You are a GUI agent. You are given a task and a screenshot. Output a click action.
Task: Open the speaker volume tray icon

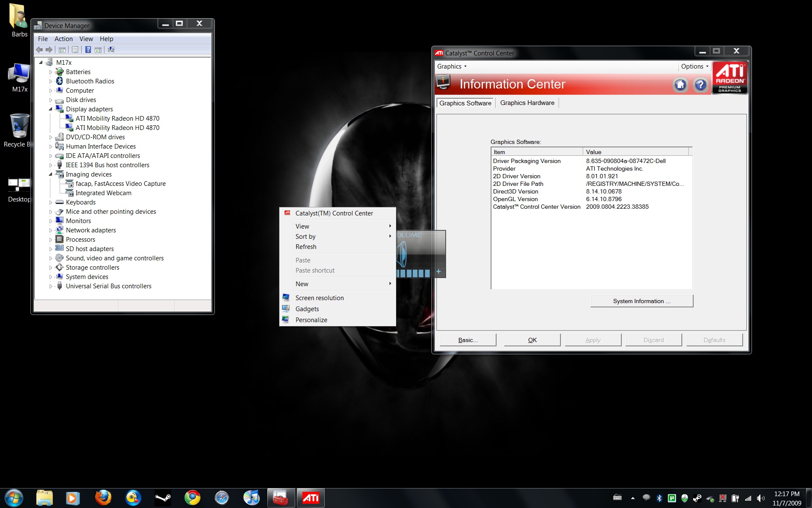tap(761, 498)
